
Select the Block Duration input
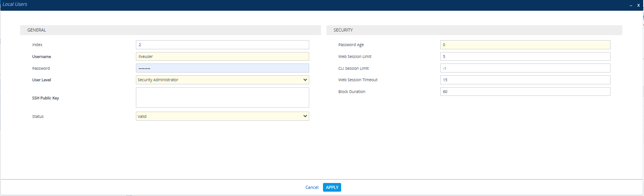pyautogui.click(x=525, y=91)
